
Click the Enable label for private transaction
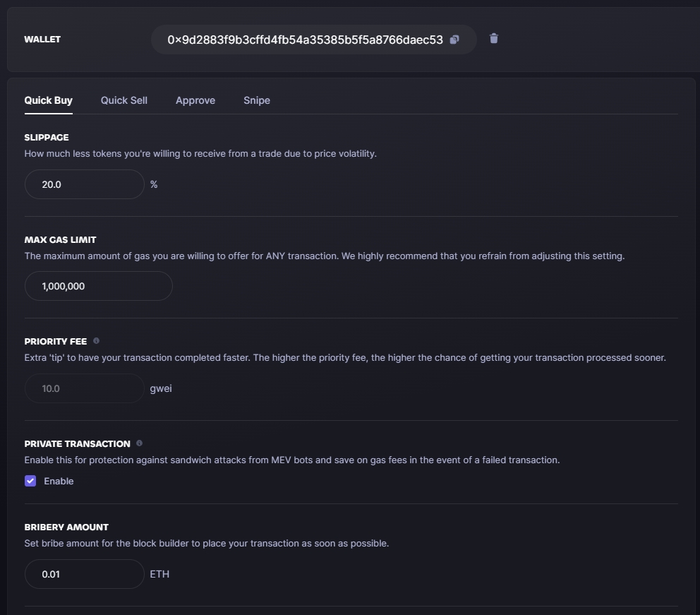(59, 481)
